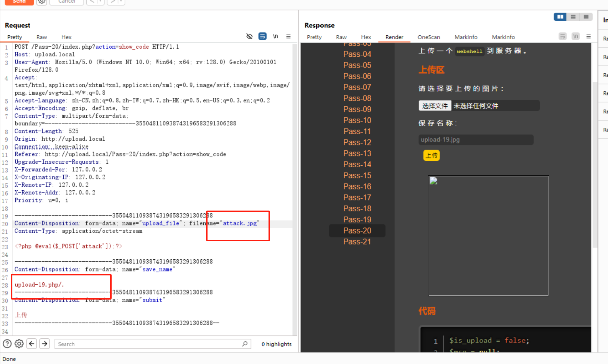Open request send options gear icon
This screenshot has height=364, width=608.
point(41,2)
